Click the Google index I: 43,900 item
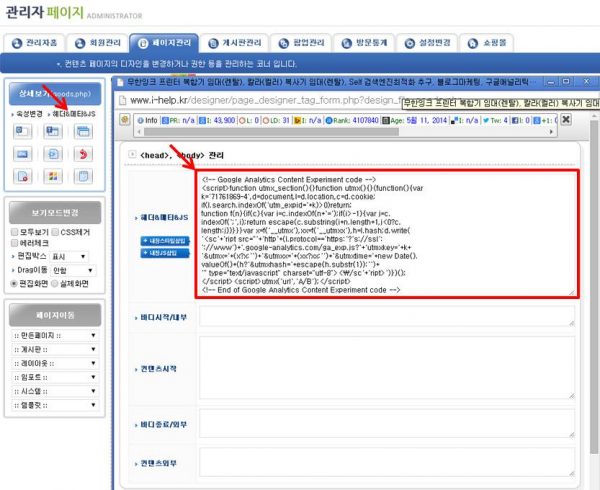 217,120
